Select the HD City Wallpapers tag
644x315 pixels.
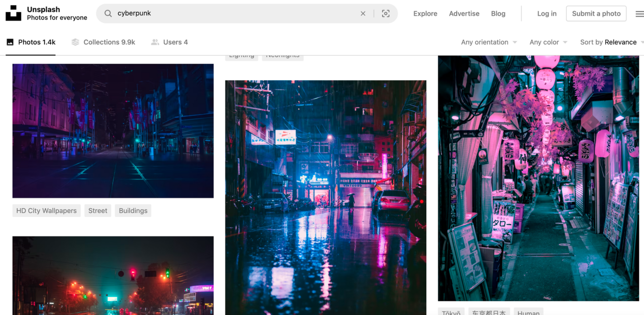46,210
